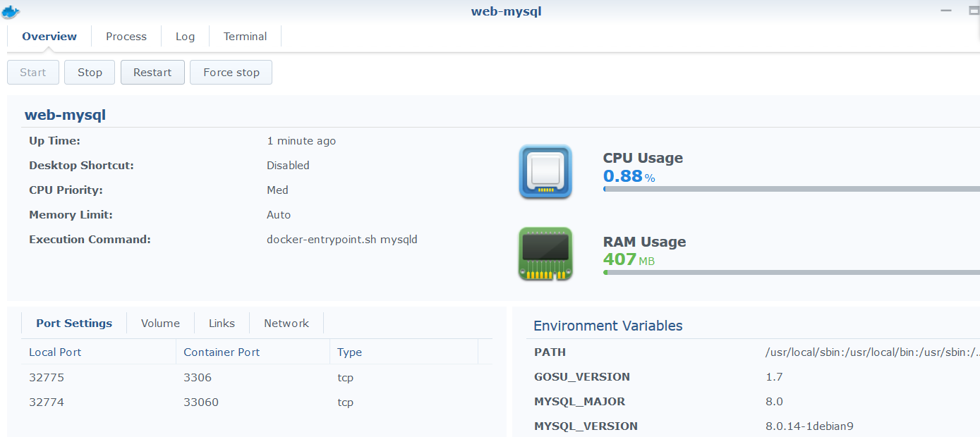Image resolution: width=980 pixels, height=437 pixels.
Task: Restart the web-mysql container
Action: click(x=152, y=73)
